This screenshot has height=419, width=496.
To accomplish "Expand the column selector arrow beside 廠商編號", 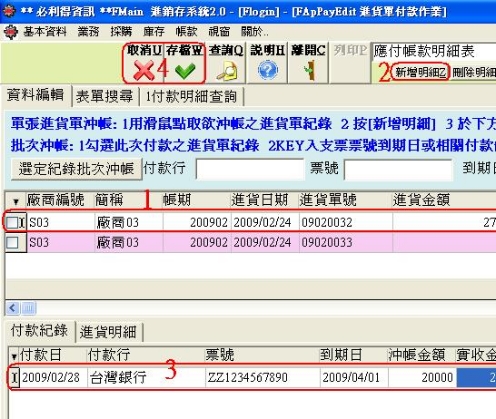I will [16, 201].
